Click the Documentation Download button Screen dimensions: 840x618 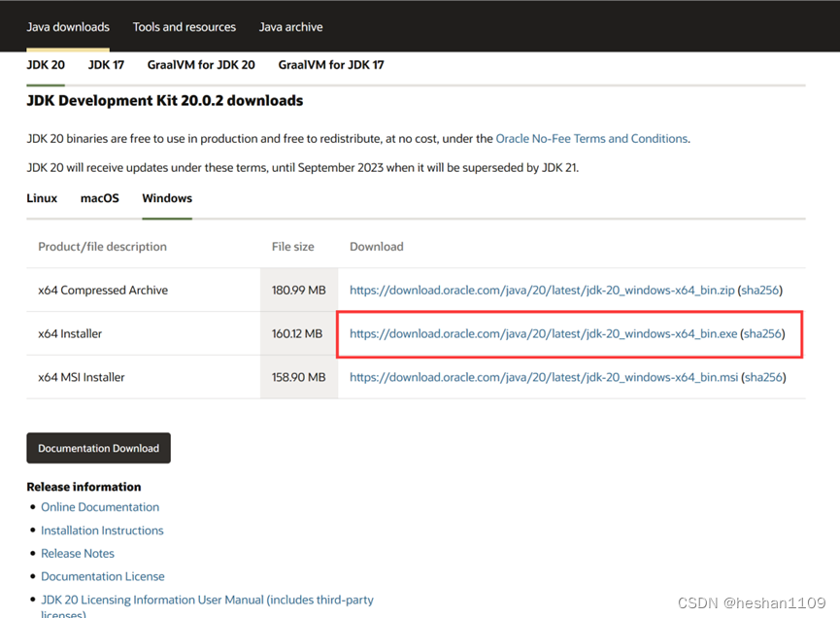point(99,448)
